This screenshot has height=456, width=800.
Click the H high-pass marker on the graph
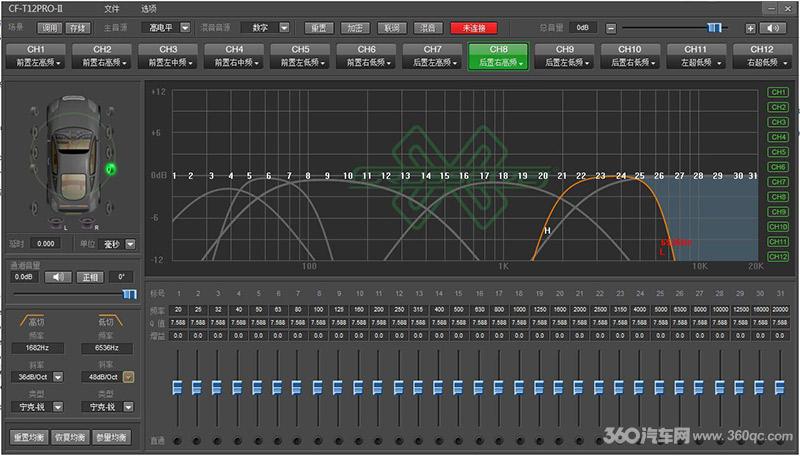coord(547,231)
